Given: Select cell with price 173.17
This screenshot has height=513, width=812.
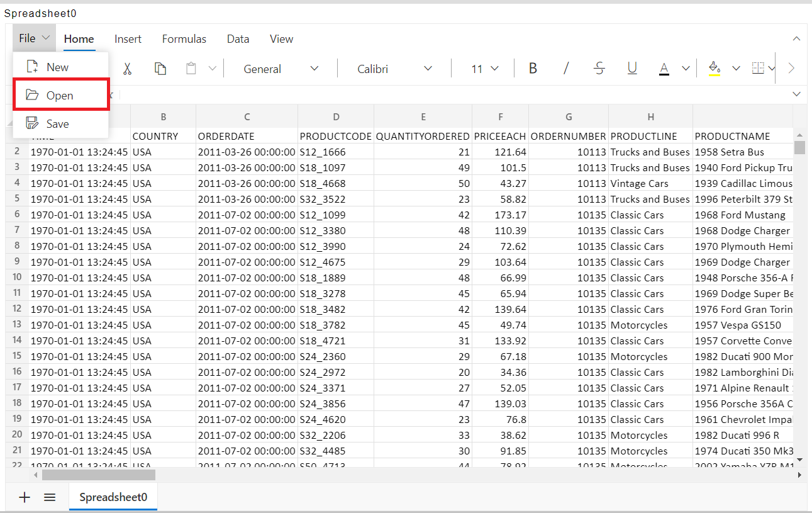Looking at the screenshot, I should (x=501, y=215).
